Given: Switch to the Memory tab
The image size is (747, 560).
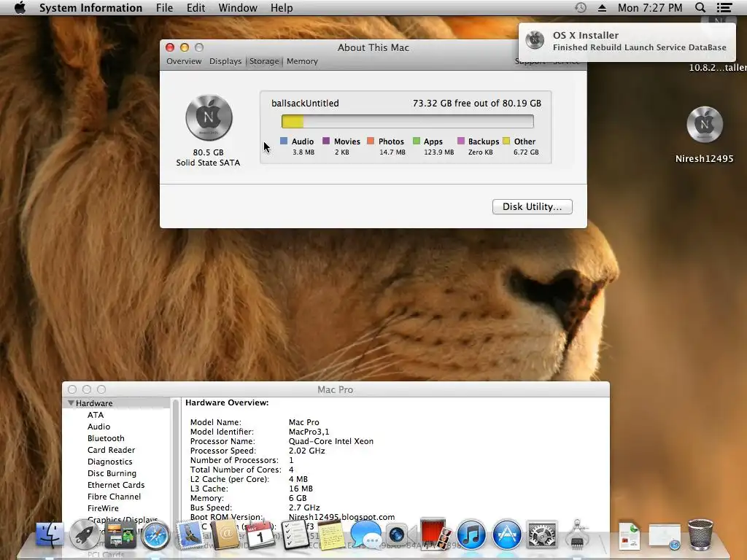Looking at the screenshot, I should click(302, 61).
